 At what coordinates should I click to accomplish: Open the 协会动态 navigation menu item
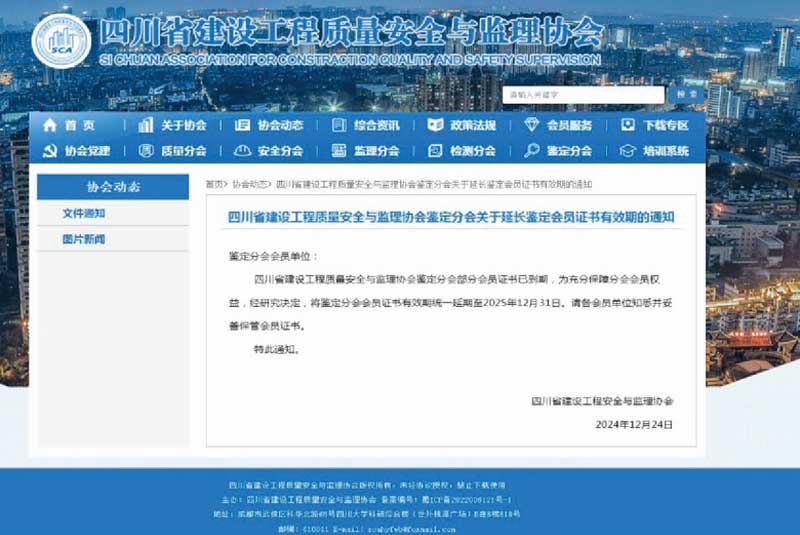280,126
